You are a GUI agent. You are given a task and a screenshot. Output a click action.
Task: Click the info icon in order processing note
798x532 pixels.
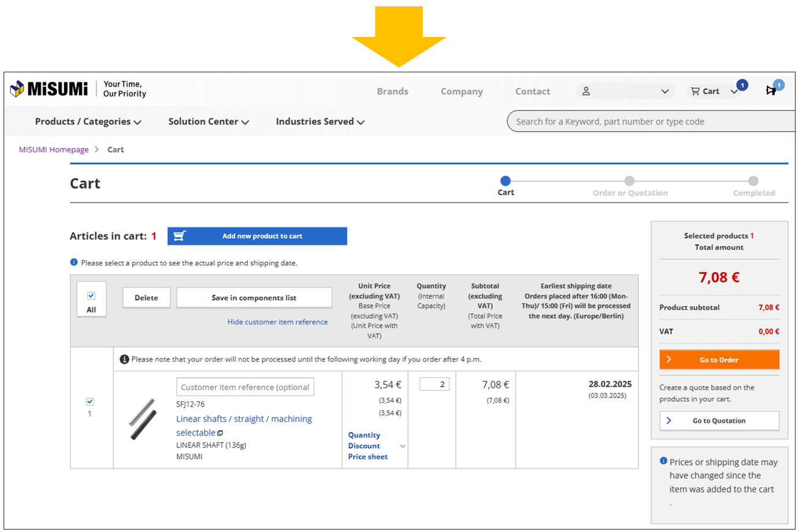click(x=124, y=359)
